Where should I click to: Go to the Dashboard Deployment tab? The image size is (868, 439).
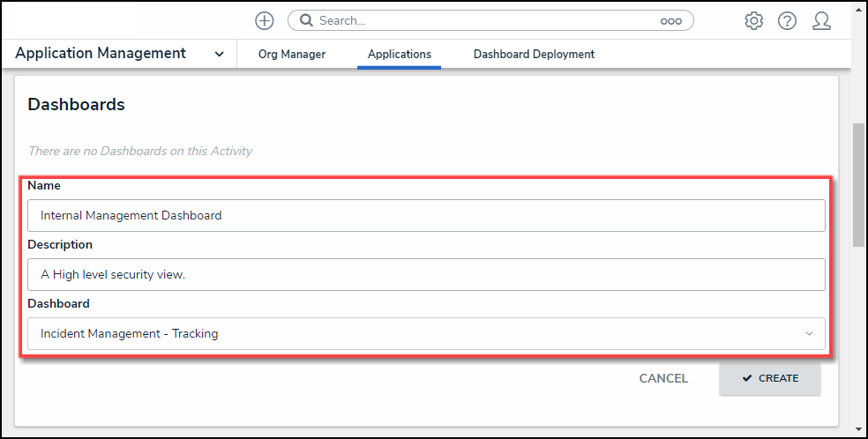click(x=534, y=55)
